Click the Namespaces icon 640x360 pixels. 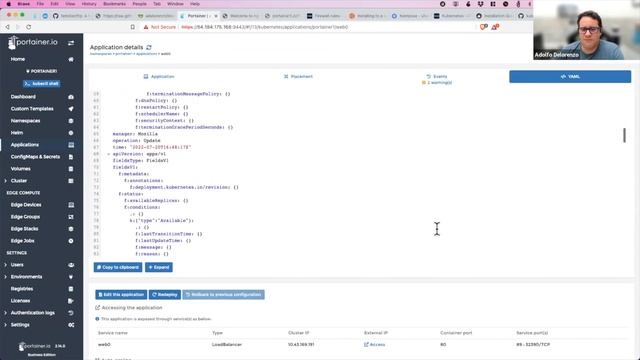coord(71,121)
